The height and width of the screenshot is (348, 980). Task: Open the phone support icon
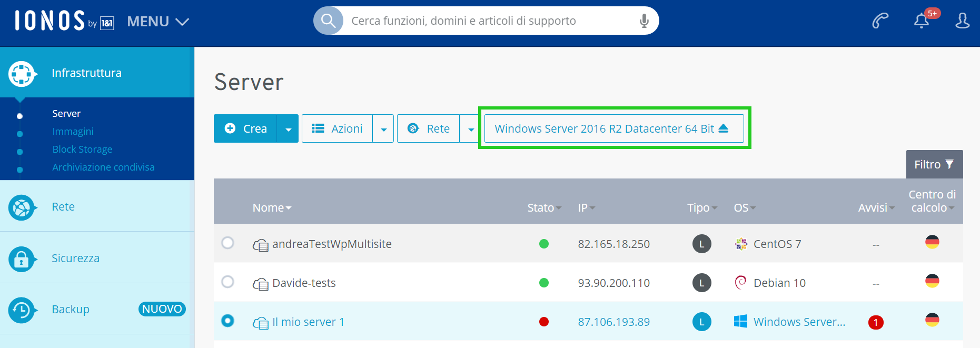pyautogui.click(x=880, y=21)
